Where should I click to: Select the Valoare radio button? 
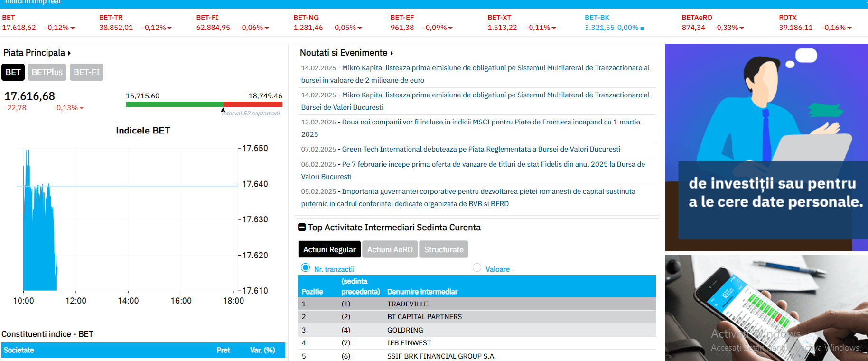point(477,268)
